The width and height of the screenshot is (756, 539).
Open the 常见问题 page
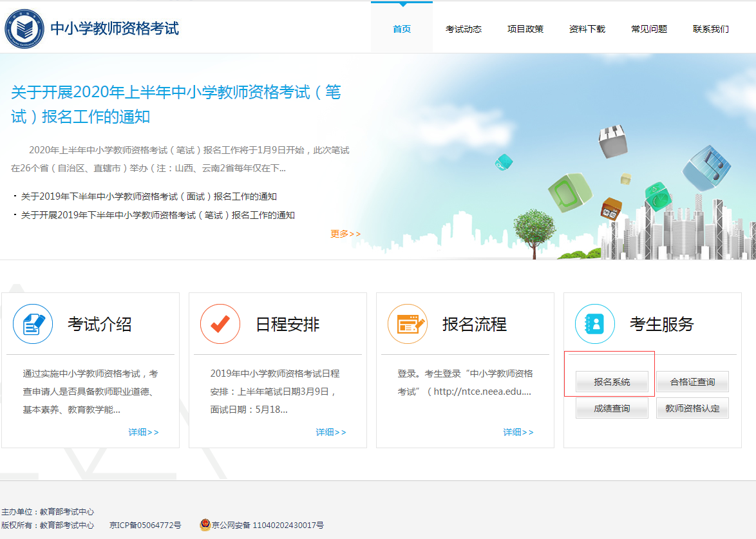648,28
